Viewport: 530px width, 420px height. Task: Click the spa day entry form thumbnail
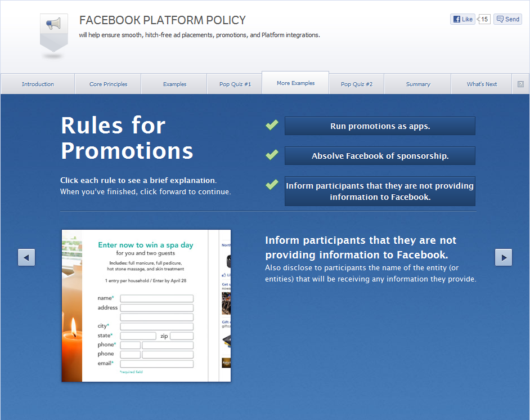tap(146, 306)
